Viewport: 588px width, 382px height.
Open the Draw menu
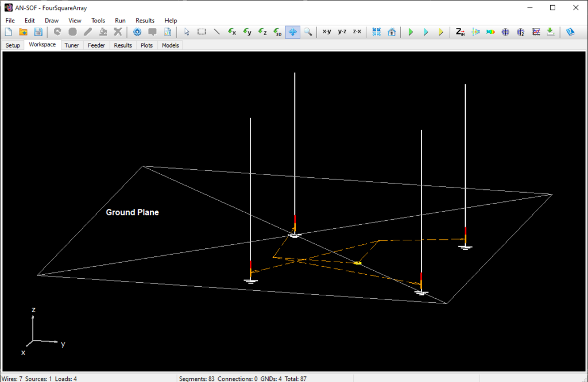point(52,20)
